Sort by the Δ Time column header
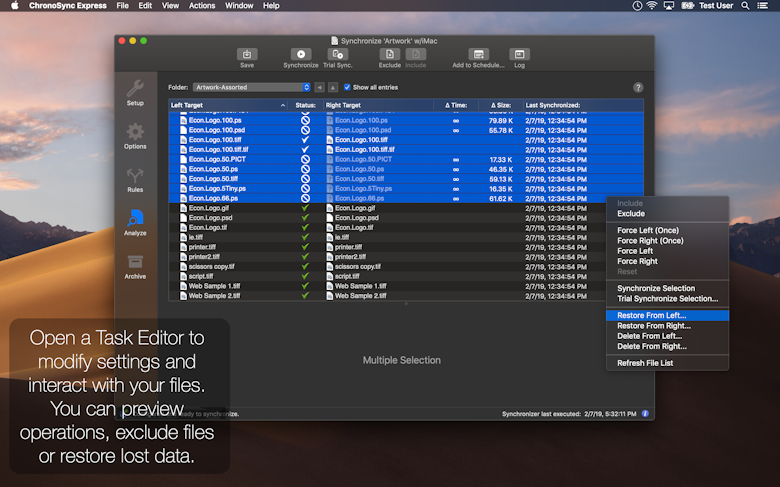 tap(456, 105)
